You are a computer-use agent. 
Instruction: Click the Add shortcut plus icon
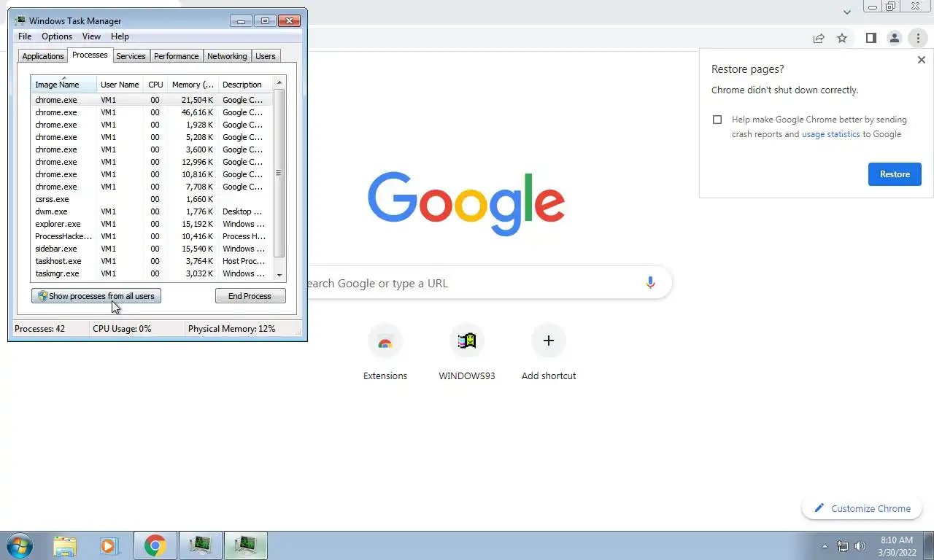[x=549, y=341]
